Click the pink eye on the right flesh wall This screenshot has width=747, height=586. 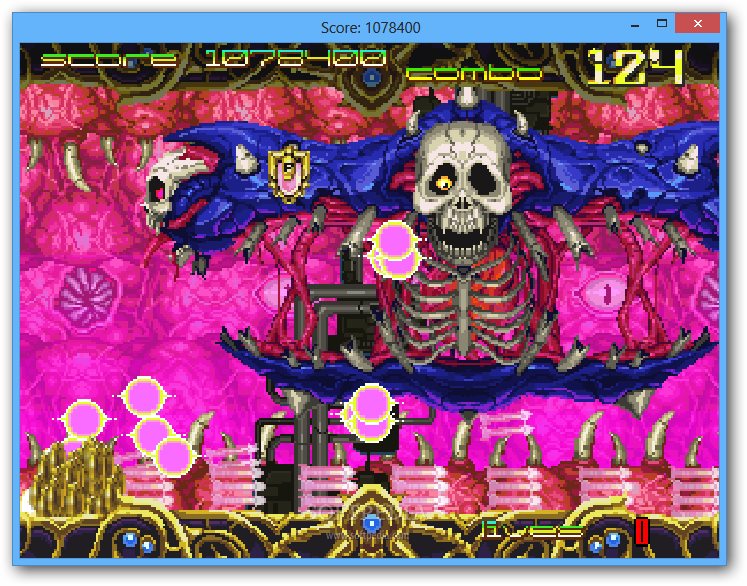pyautogui.click(x=605, y=292)
